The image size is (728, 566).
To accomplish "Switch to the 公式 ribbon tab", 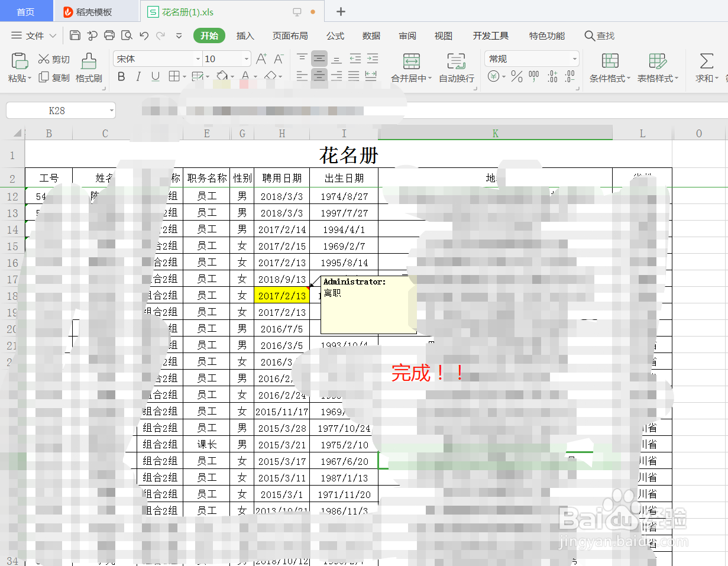I will [335, 35].
